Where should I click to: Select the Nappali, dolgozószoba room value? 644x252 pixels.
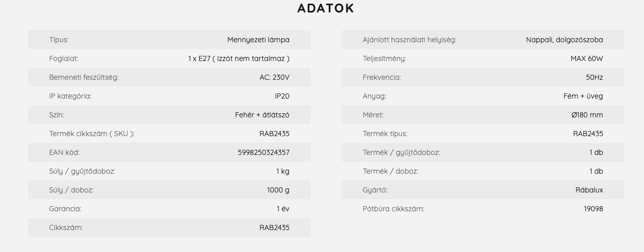[x=565, y=40]
